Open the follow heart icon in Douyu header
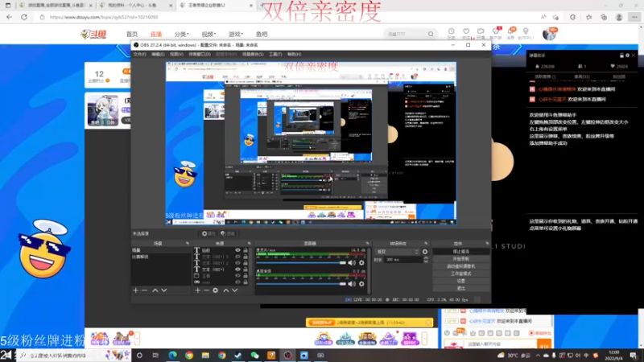This screenshot has height=362, width=644. click(466, 31)
